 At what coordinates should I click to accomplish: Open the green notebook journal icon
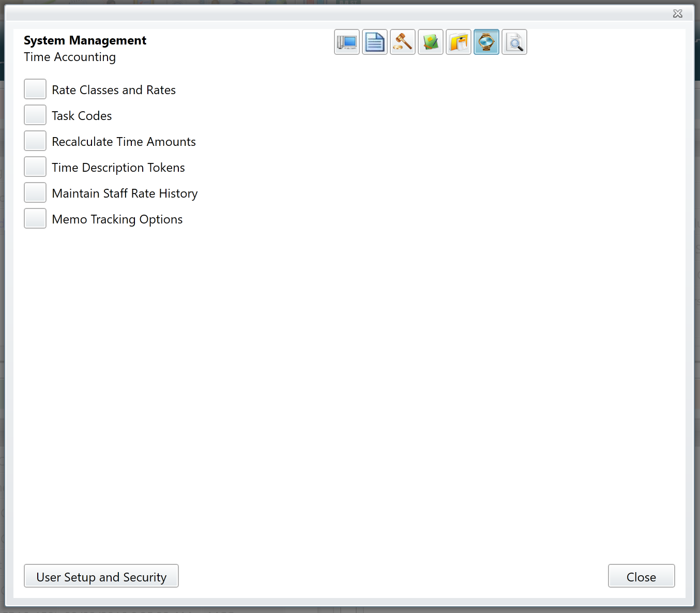point(430,42)
